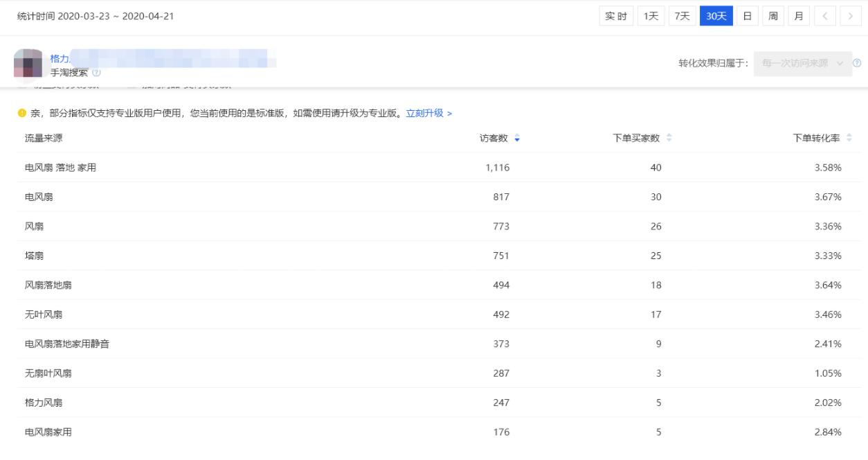Screen dimensions: 868x460
Task: Switch to the 月 tab
Action: pyautogui.click(x=799, y=15)
